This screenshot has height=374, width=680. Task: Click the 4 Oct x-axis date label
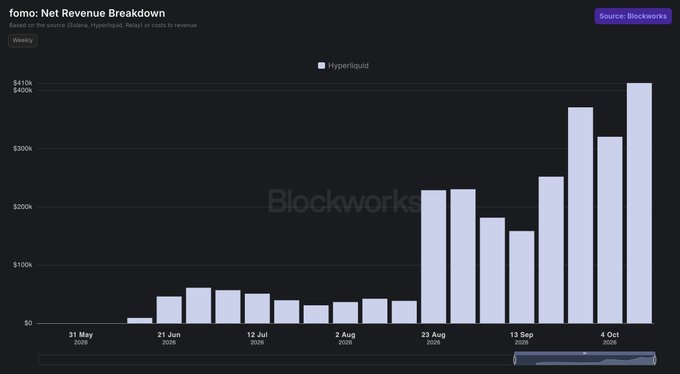(x=610, y=338)
